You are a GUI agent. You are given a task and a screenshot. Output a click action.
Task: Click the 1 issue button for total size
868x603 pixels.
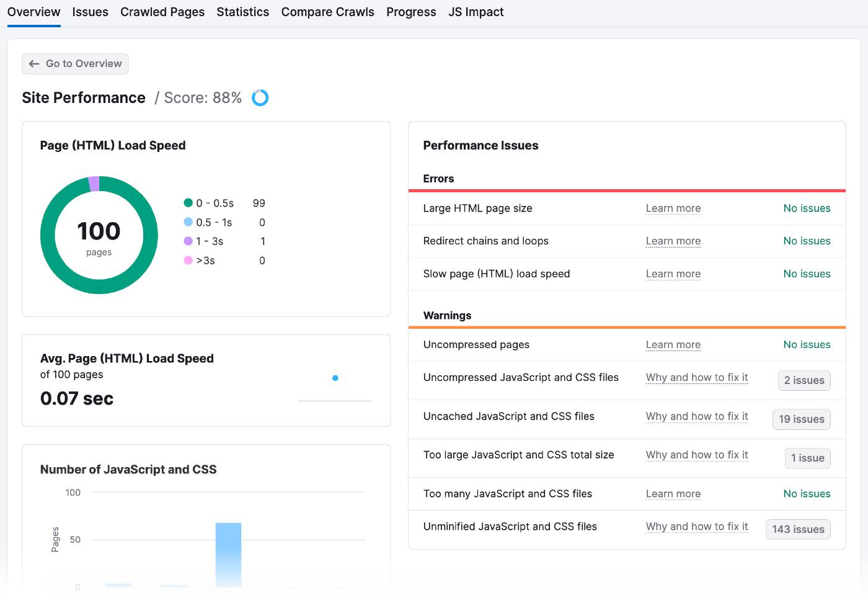click(807, 458)
